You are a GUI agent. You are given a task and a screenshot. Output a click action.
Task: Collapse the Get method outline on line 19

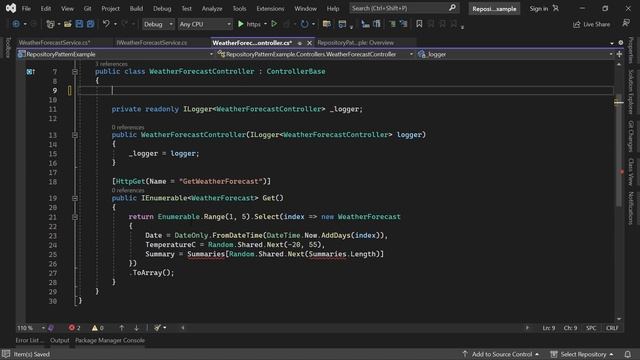[75, 198]
